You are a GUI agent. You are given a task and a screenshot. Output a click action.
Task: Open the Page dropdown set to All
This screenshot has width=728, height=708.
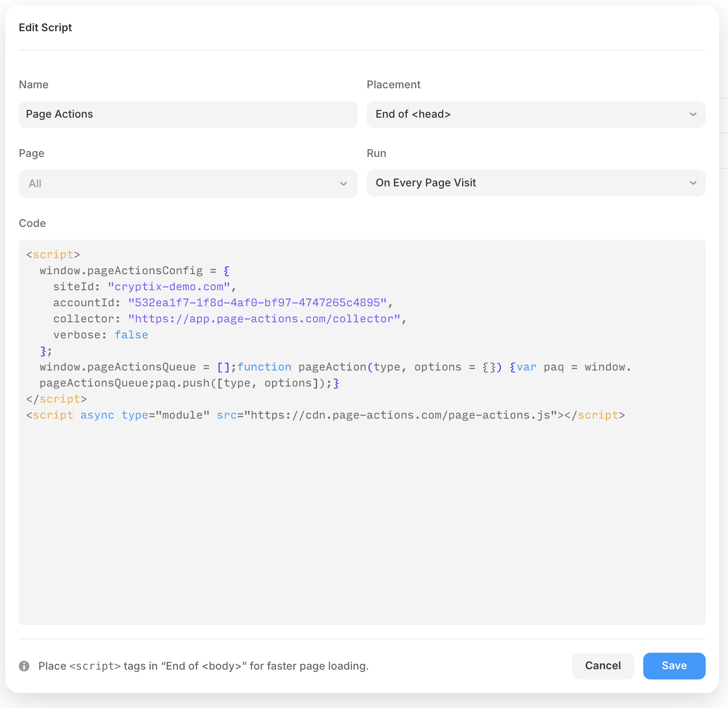click(188, 184)
